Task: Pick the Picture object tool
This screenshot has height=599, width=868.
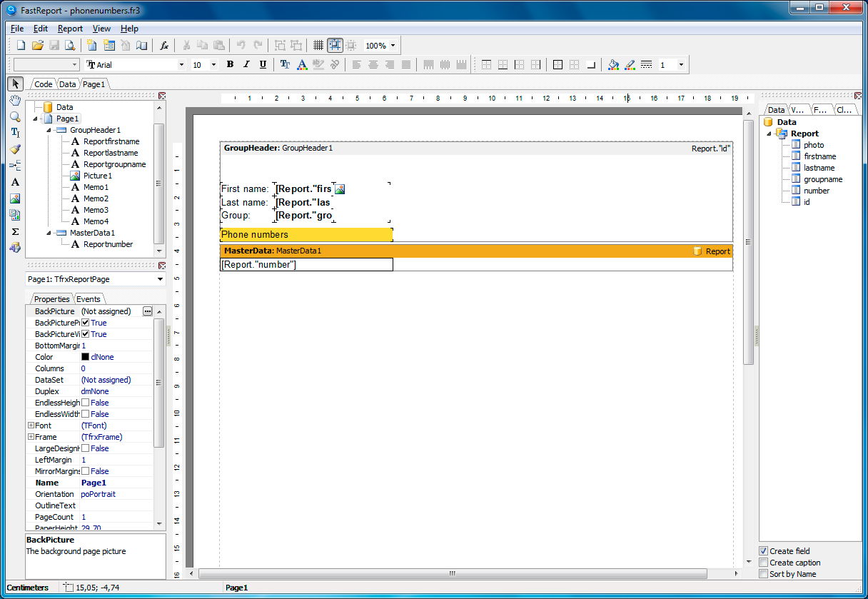Action: point(16,198)
